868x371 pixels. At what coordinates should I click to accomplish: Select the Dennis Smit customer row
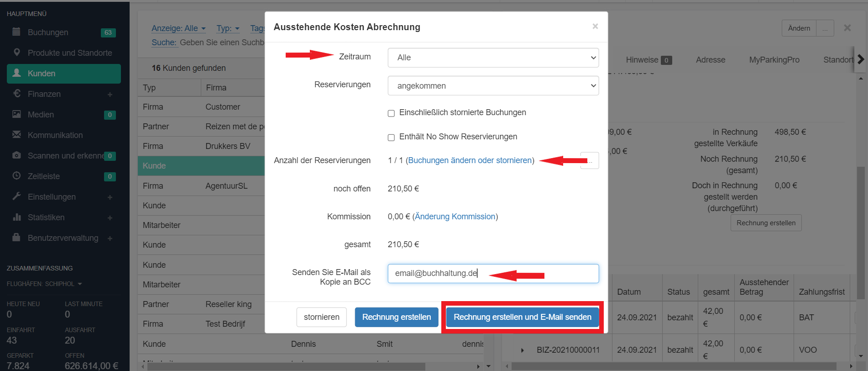(x=310, y=344)
